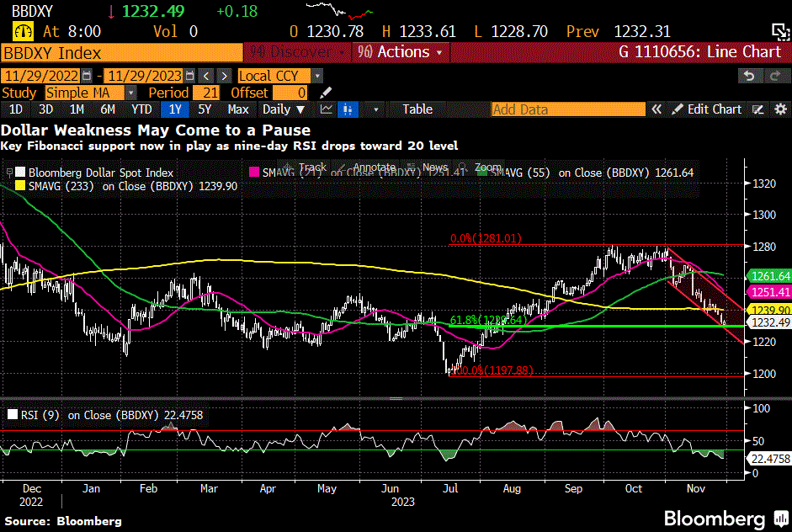This screenshot has width=792, height=532.
Task: Click the Annotate tool in floating toolbar
Action: point(367,167)
